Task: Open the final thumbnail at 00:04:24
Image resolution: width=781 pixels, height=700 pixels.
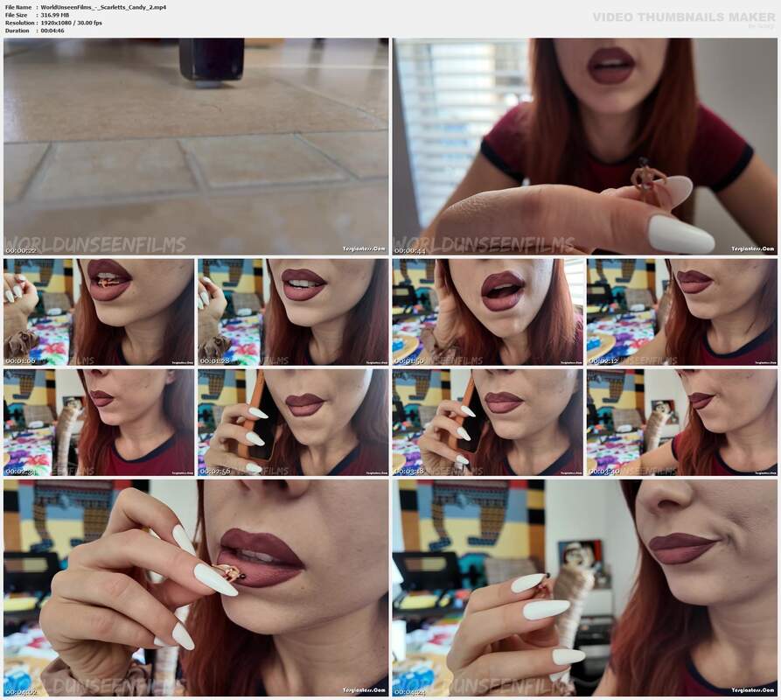Action: pos(585,588)
